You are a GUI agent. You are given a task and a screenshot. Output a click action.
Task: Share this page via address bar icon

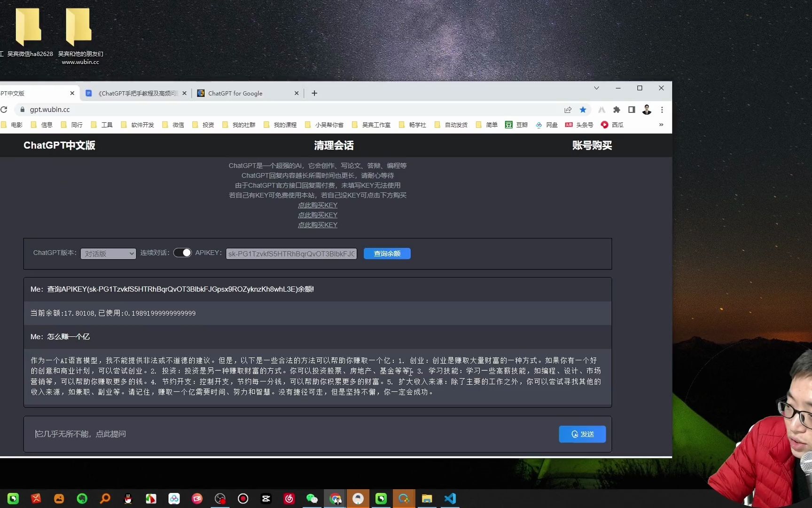click(x=568, y=110)
